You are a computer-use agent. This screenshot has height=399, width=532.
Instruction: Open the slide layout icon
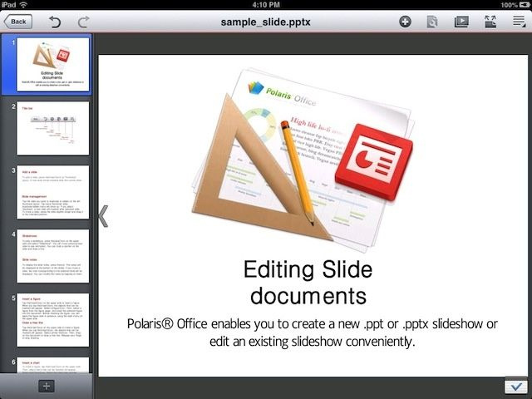(x=490, y=22)
